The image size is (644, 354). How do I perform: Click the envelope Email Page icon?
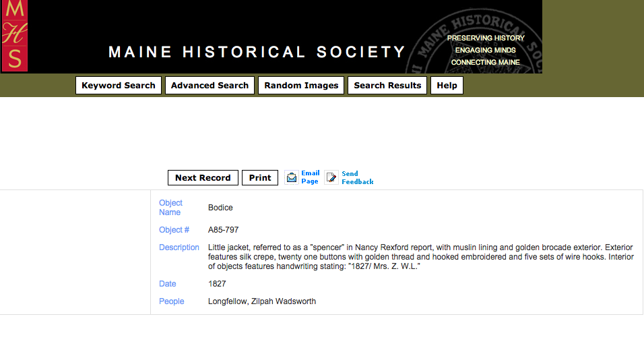click(291, 178)
